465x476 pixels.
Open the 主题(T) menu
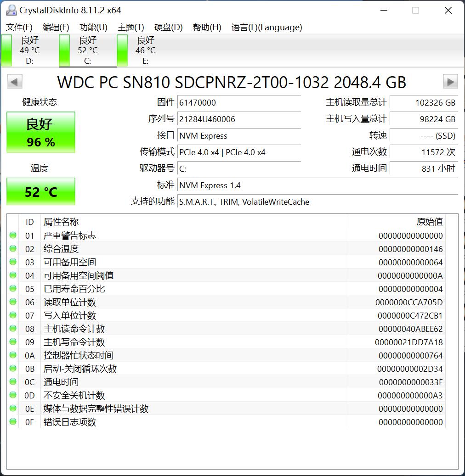pyautogui.click(x=130, y=28)
